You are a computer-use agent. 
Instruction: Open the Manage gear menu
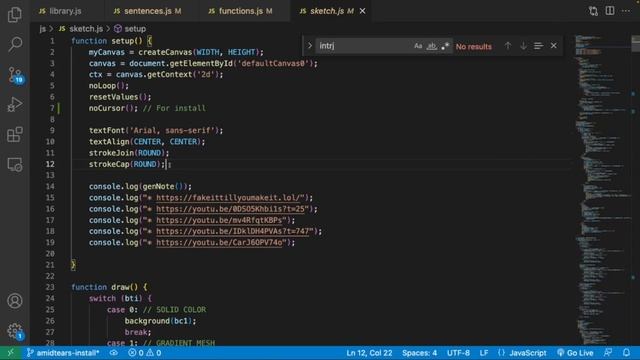click(16, 331)
